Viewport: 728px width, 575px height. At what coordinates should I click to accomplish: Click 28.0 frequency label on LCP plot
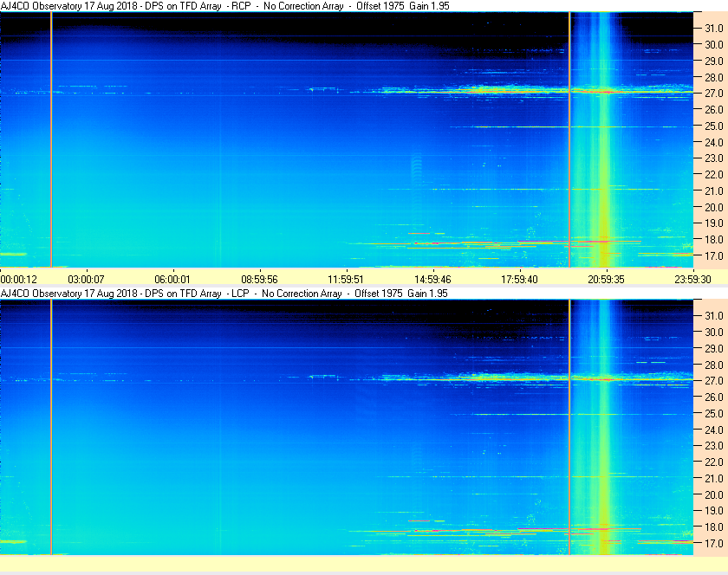714,365
